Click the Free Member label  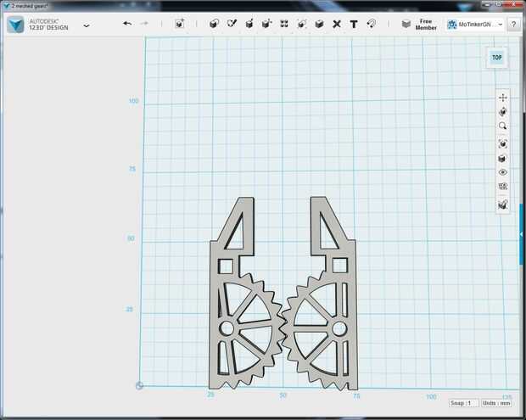(x=426, y=25)
